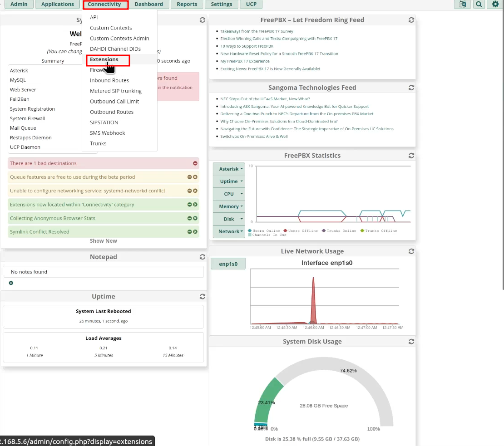Collapse the systemd-networkd conflict notification

tap(190, 191)
